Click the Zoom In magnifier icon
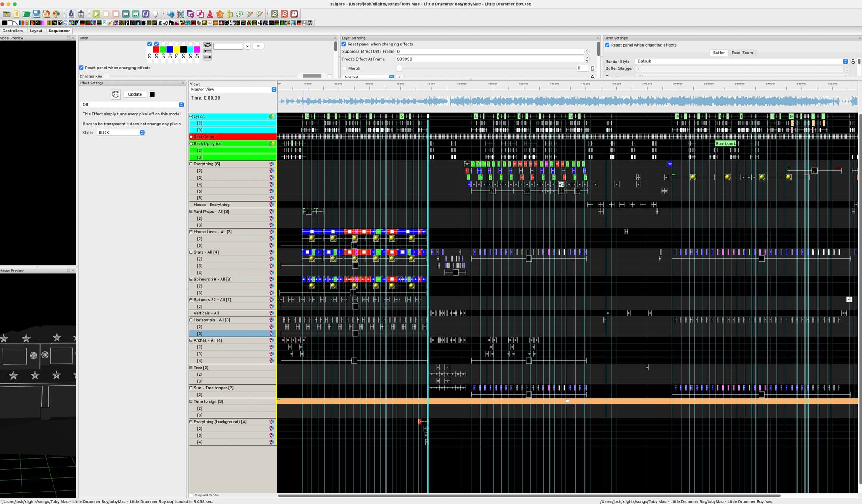862x504 pixels. click(275, 14)
